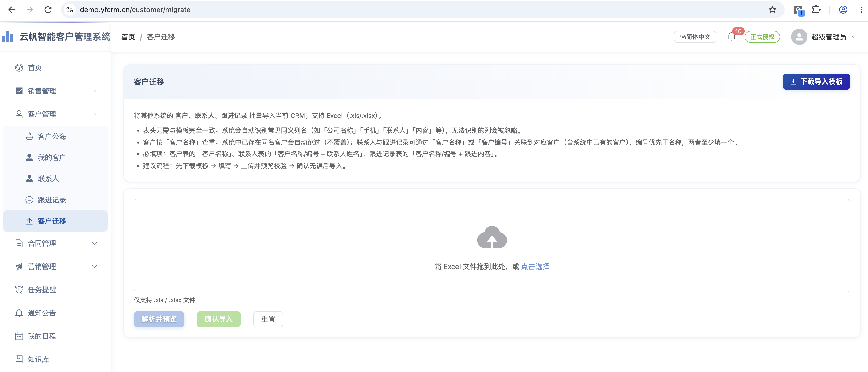868x372 pixels.
Task: Click the browser address bar URL
Action: 135,10
